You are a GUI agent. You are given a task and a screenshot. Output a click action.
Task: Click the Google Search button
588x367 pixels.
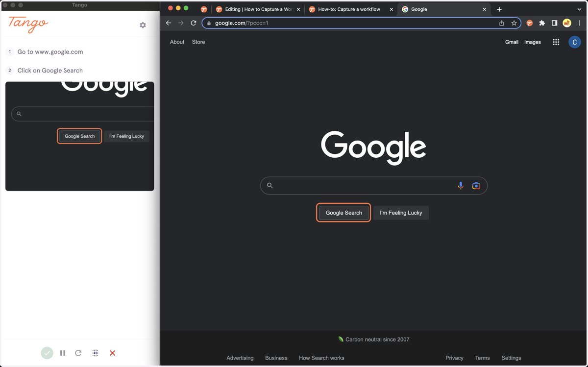(343, 213)
